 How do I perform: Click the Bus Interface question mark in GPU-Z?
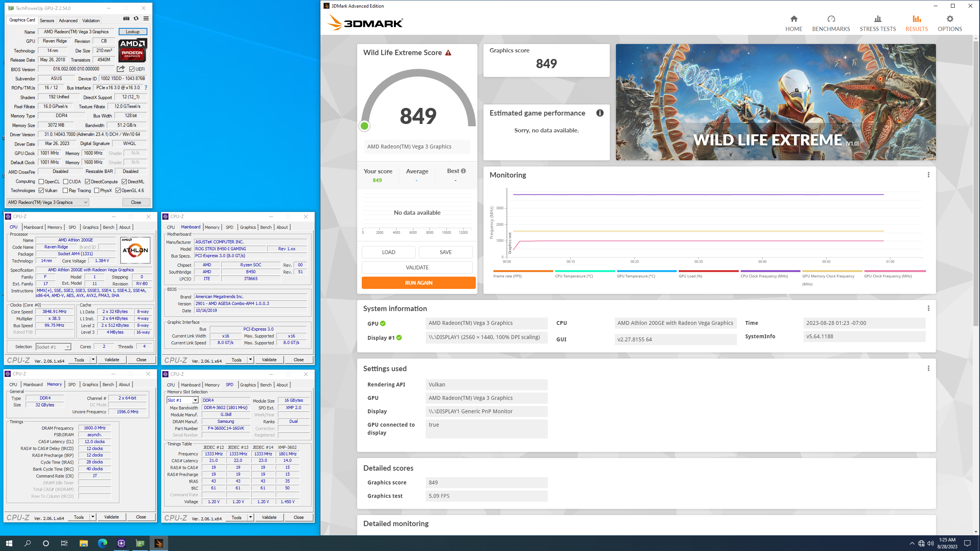(146, 88)
